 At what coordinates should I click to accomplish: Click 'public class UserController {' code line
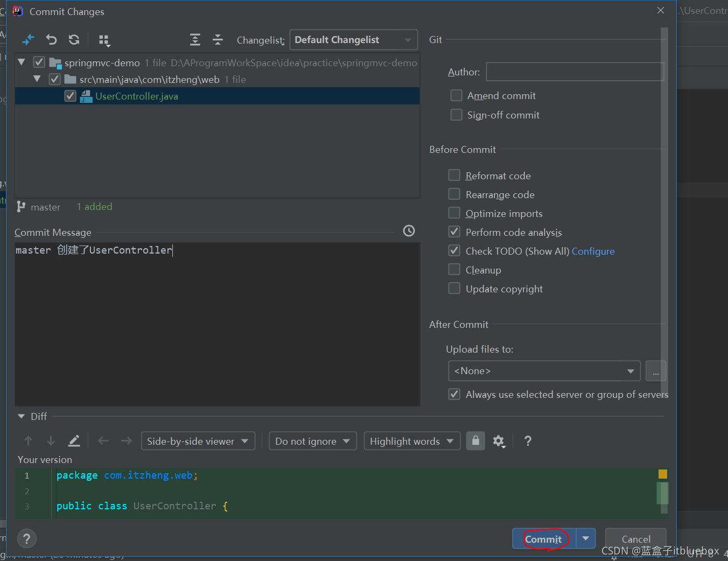[x=142, y=506]
